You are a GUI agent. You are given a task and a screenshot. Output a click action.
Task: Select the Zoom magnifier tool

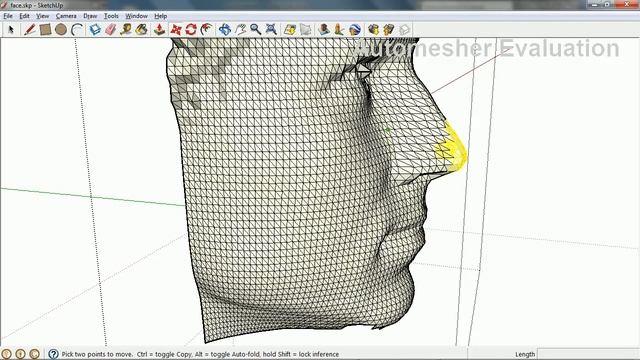(x=256, y=29)
